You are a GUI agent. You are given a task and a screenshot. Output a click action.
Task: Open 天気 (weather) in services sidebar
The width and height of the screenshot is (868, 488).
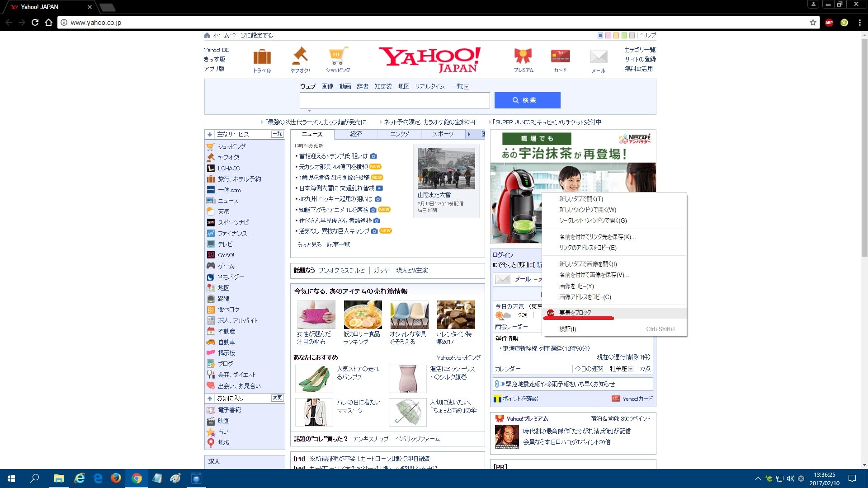223,211
